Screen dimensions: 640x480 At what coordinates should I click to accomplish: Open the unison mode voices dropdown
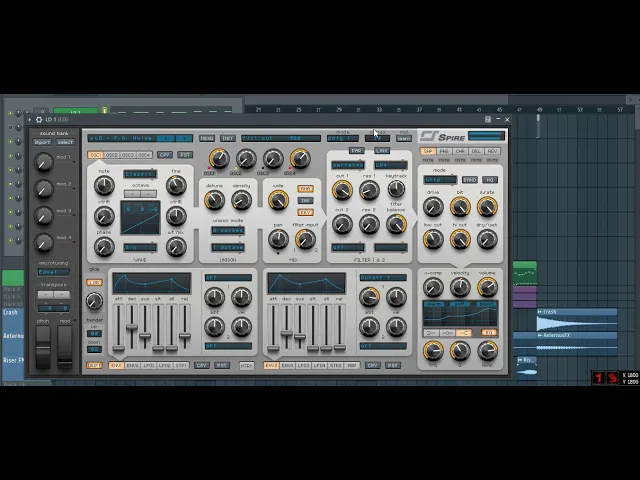[228, 231]
